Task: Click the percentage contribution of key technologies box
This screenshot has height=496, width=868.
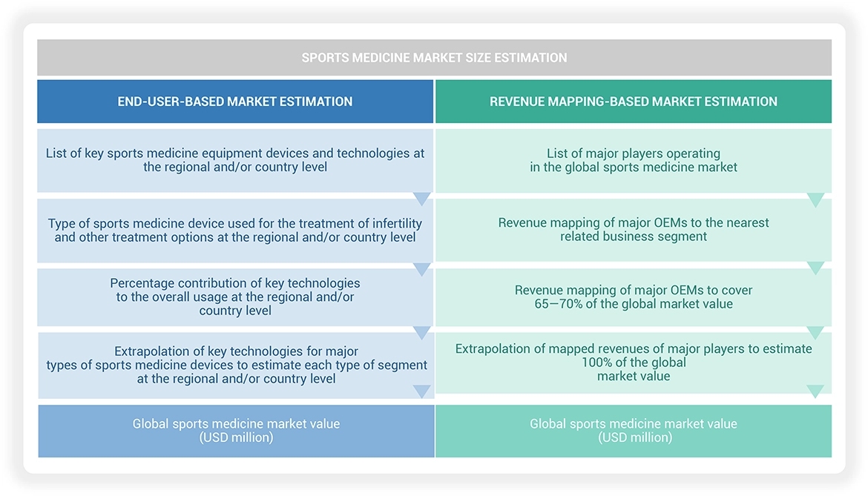Action: (235, 297)
